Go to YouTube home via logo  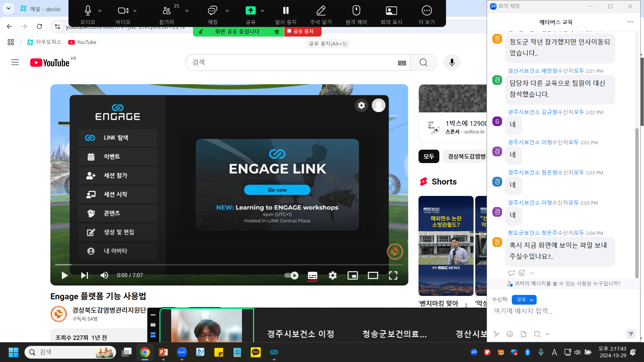point(50,63)
